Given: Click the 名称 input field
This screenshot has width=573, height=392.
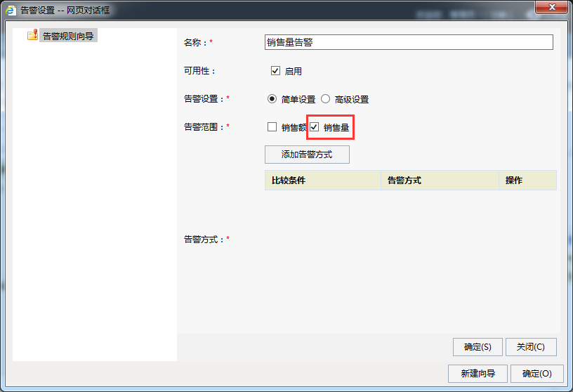Looking at the screenshot, I should tap(409, 42).
